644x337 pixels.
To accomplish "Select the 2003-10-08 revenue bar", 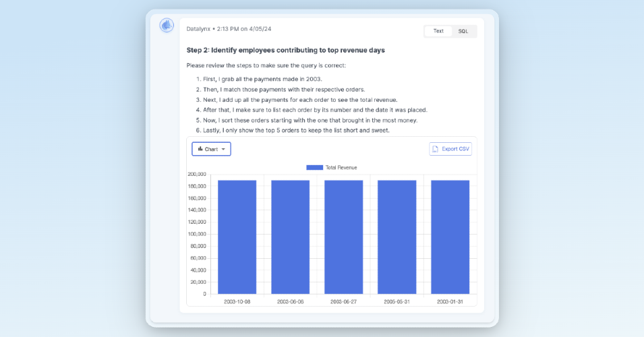I will tap(237, 237).
